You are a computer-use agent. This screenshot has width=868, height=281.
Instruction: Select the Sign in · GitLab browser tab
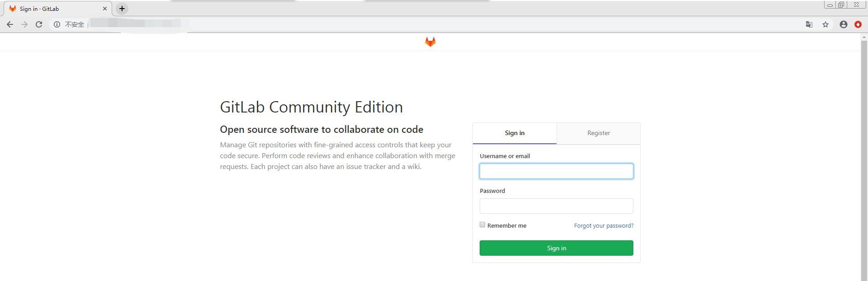57,9
